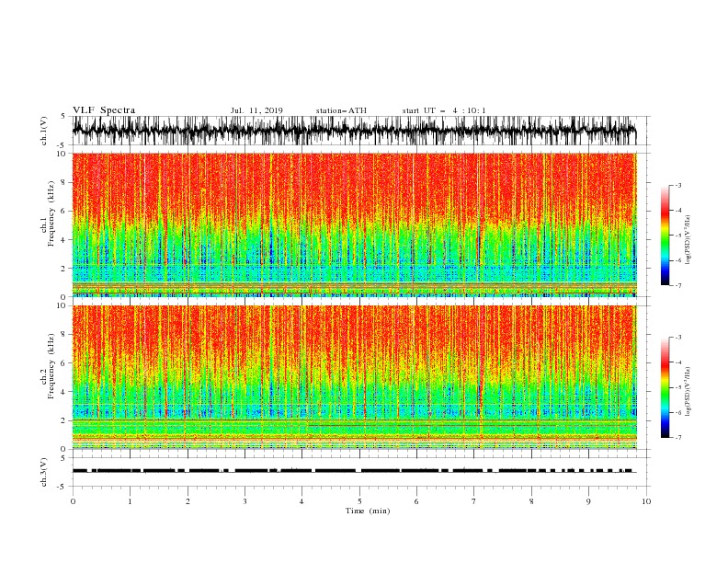
Task: Click the '-3' label on ch.1 colorbar
Action: (677, 185)
